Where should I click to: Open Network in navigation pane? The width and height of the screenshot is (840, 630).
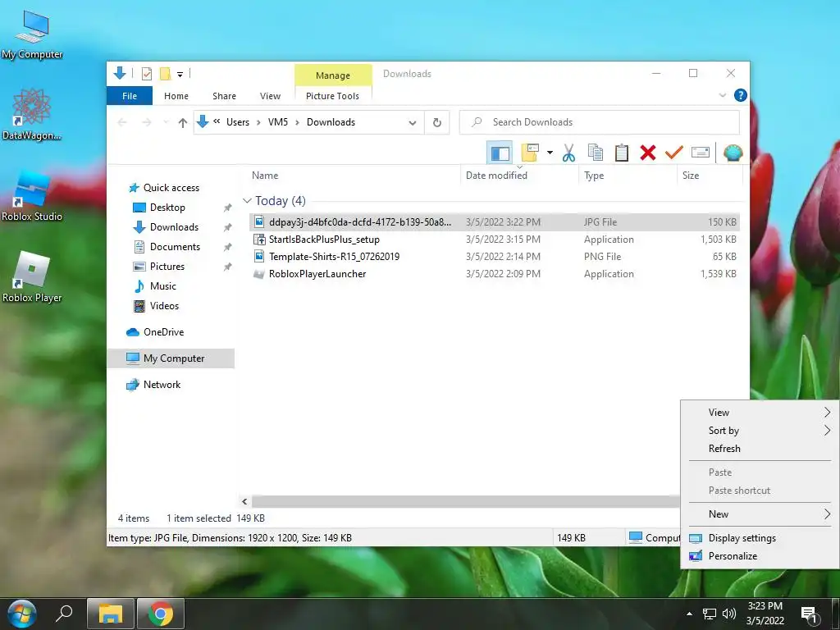(x=162, y=385)
